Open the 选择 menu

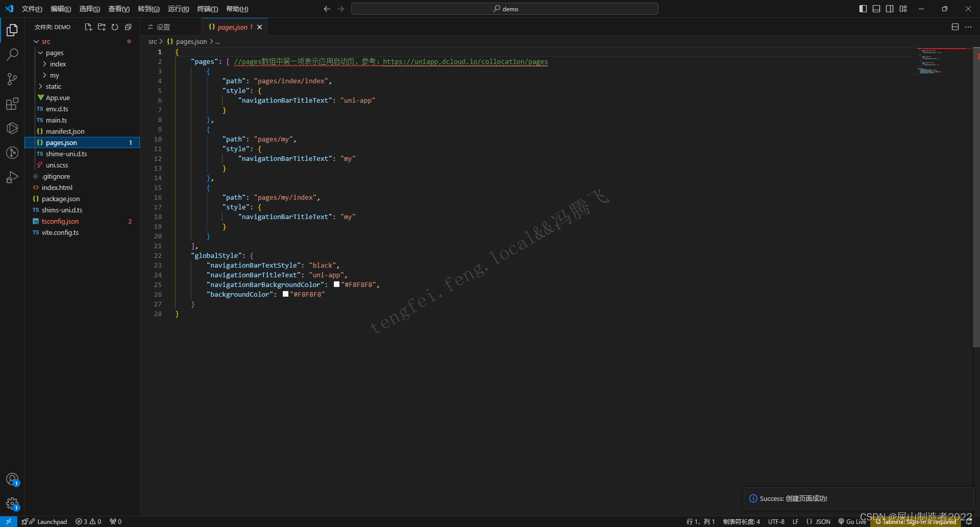coord(89,9)
